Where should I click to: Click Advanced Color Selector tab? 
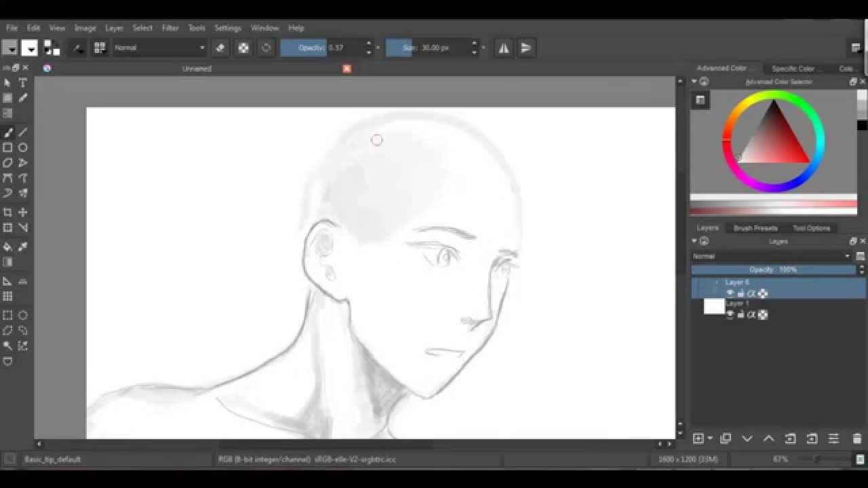(725, 68)
